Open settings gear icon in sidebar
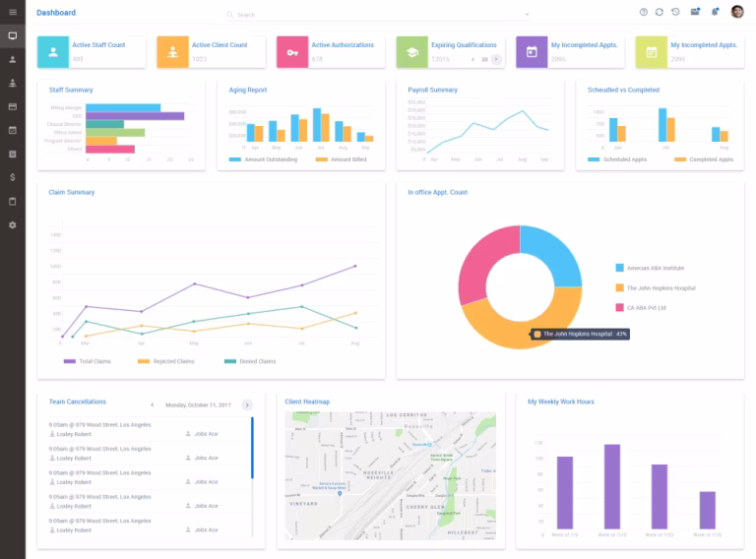Viewport: 756px width, 559px height. (x=13, y=225)
